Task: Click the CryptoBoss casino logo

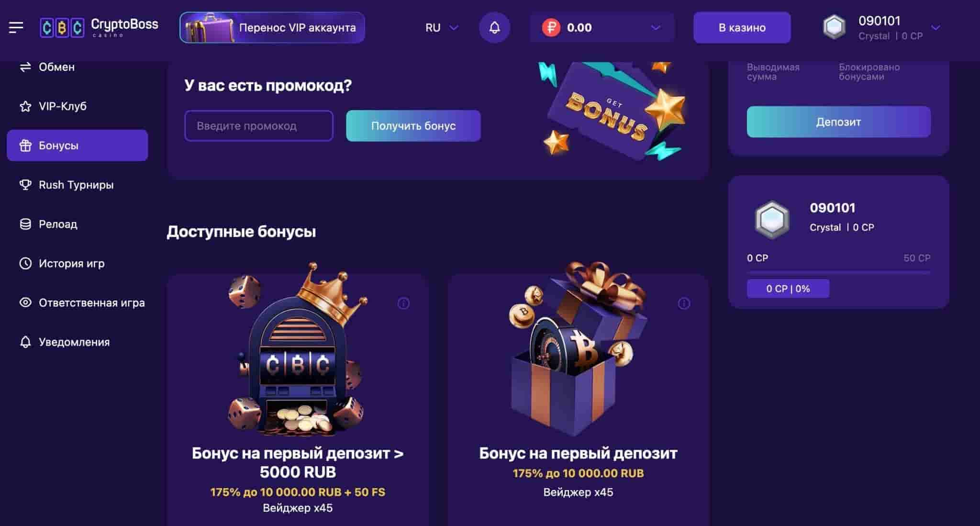Action: (x=99, y=27)
